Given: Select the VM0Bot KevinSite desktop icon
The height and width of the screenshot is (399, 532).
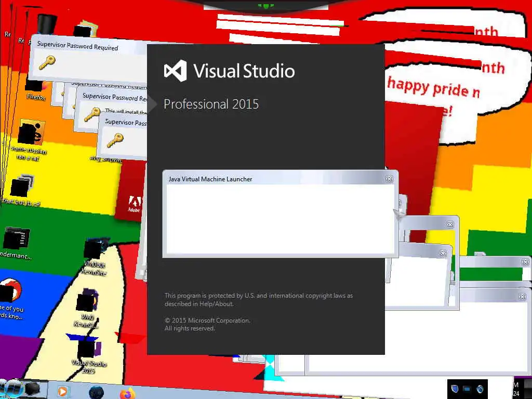Looking at the screenshot, I should pyautogui.click(x=96, y=256).
